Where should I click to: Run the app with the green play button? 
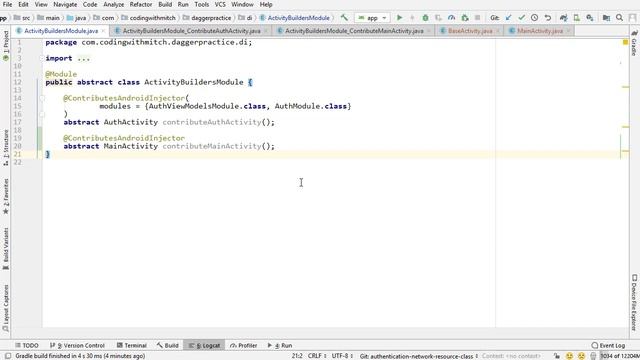pyautogui.click(x=400, y=18)
